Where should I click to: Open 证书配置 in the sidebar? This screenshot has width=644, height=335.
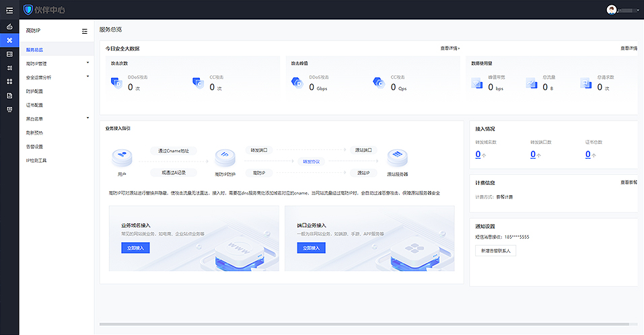[x=34, y=105]
